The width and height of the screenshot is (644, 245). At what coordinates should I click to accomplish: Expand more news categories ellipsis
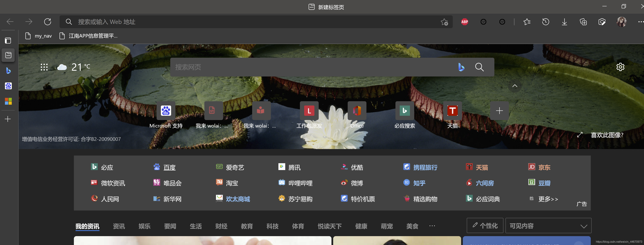(x=432, y=226)
